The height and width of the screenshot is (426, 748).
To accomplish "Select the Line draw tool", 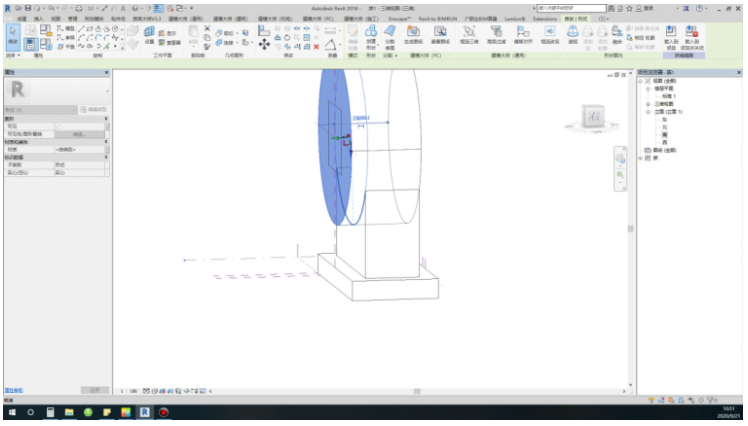I will pyautogui.click(x=81, y=29).
